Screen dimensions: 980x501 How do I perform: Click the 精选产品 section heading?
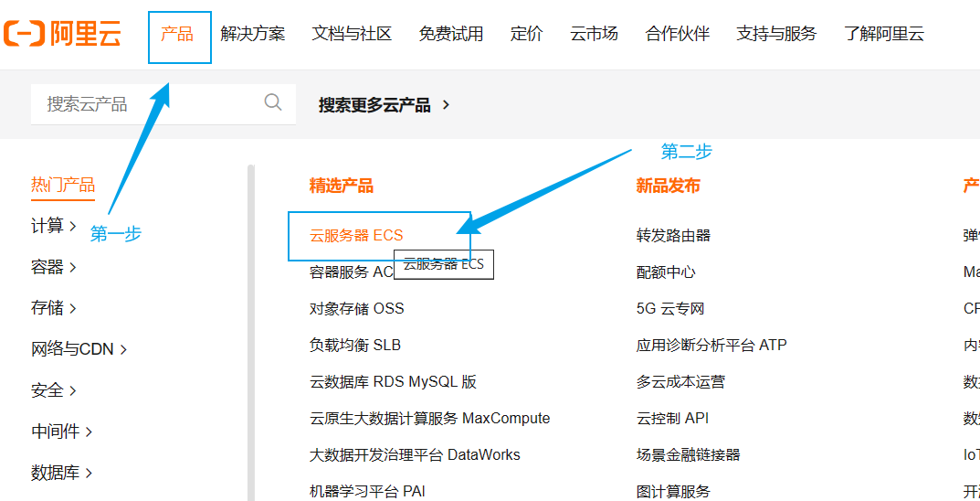point(342,186)
